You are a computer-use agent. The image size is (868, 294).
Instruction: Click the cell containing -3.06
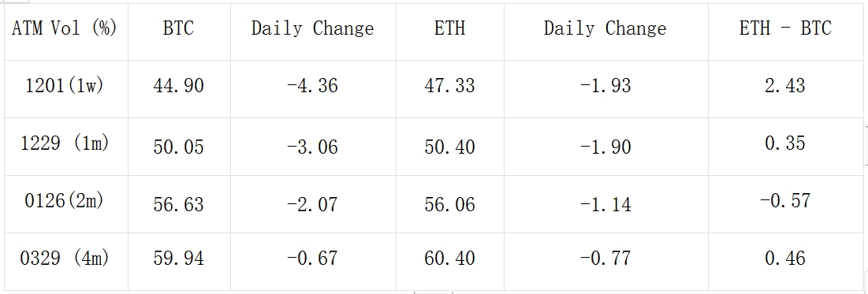coord(313,147)
